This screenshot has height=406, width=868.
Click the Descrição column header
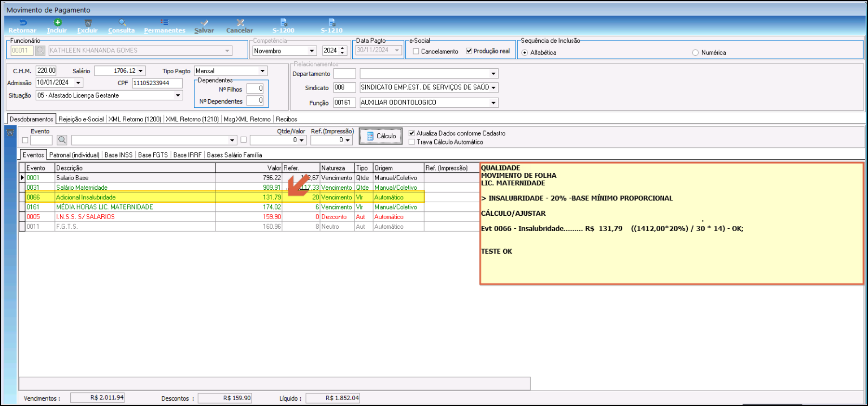point(135,168)
